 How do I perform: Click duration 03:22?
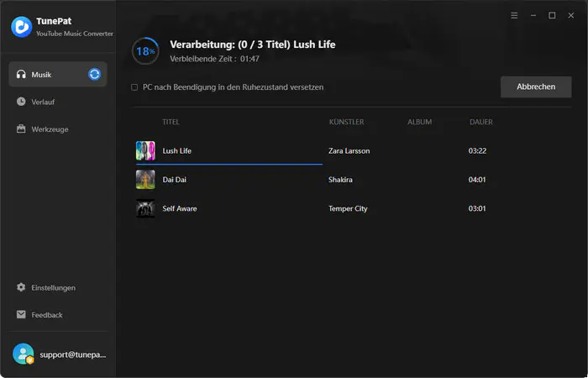tap(477, 150)
